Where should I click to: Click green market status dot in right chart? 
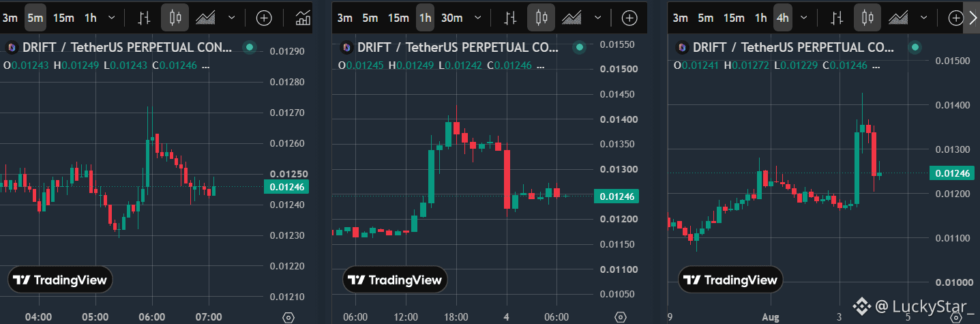point(915,47)
